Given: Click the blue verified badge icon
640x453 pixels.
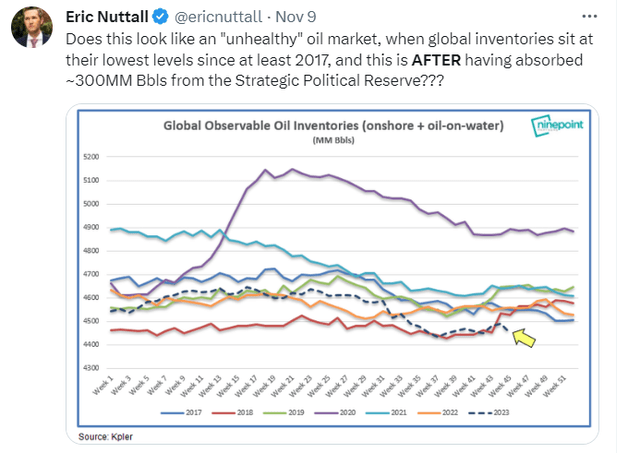Looking at the screenshot, I should click(160, 17).
